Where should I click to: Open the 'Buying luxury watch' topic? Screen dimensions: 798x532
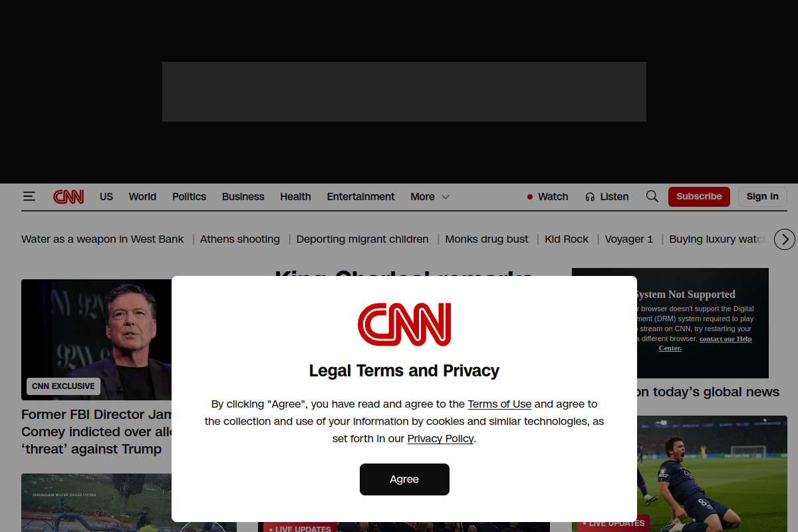coord(718,239)
